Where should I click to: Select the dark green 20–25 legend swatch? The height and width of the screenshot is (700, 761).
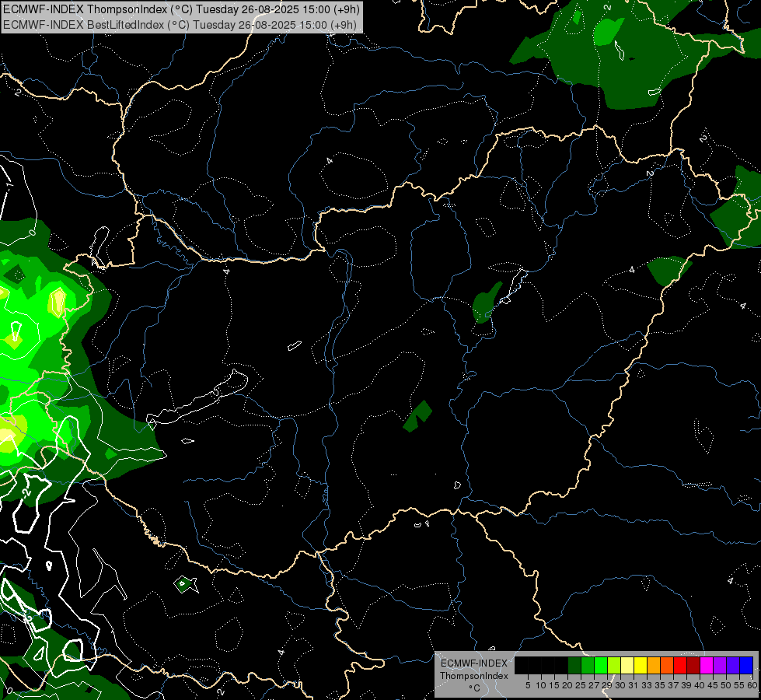574,665
